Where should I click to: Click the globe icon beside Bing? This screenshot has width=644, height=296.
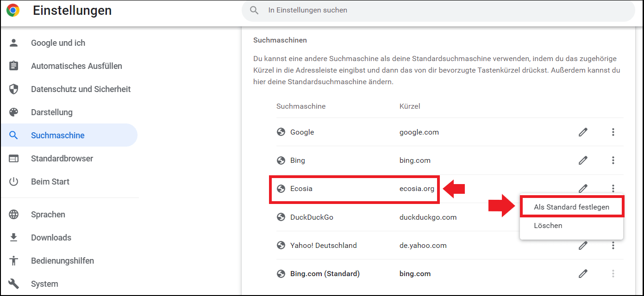coord(281,160)
